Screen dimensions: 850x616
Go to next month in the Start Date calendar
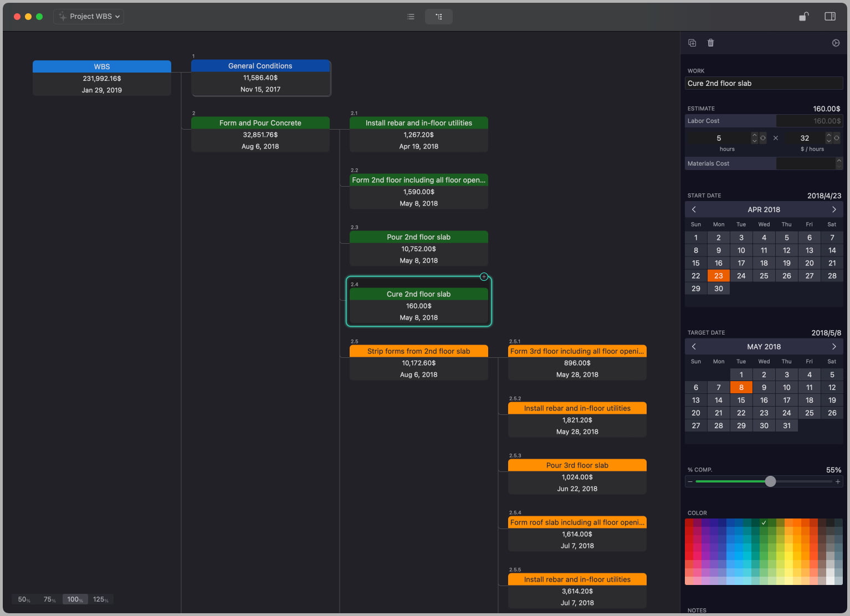[834, 209]
